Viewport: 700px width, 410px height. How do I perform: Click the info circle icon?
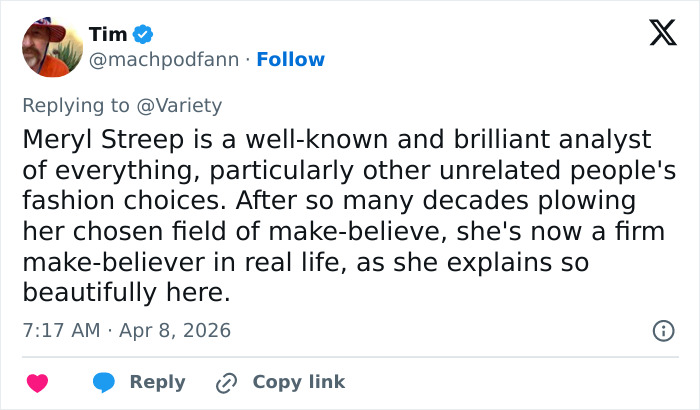(662, 330)
